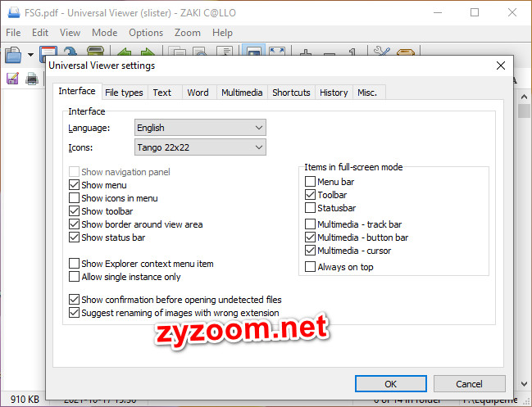
Task: Click the trash delete file toolbar icon
Action: pyautogui.click(x=95, y=51)
